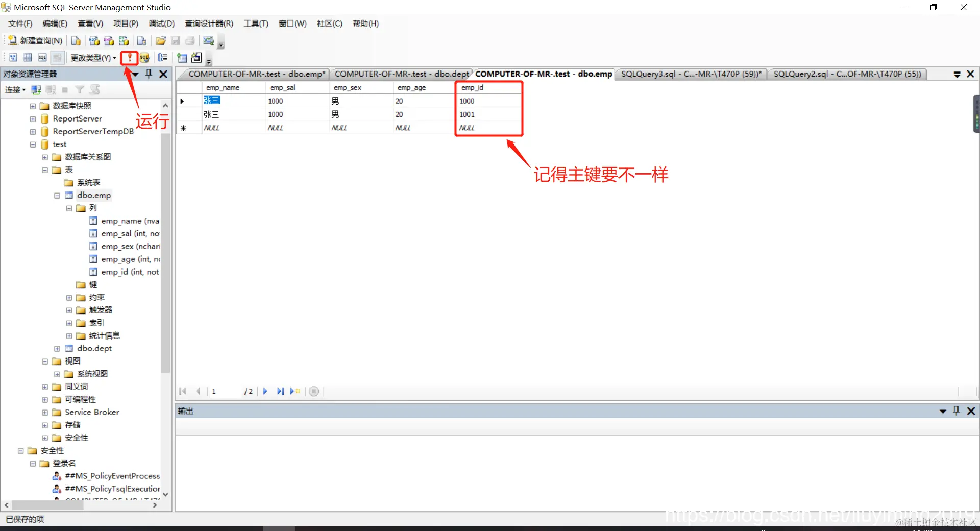Toggle the results pane visibility
The height and width of the screenshot is (531, 980).
coord(57,58)
